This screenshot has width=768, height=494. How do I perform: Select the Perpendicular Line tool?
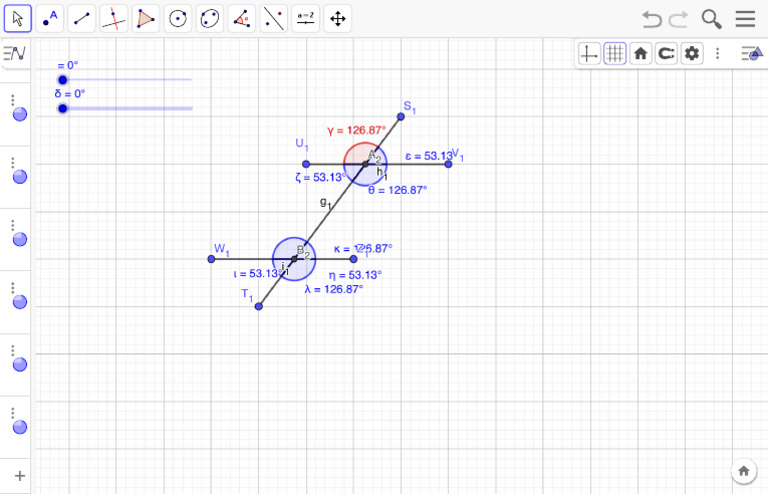pyautogui.click(x=114, y=19)
